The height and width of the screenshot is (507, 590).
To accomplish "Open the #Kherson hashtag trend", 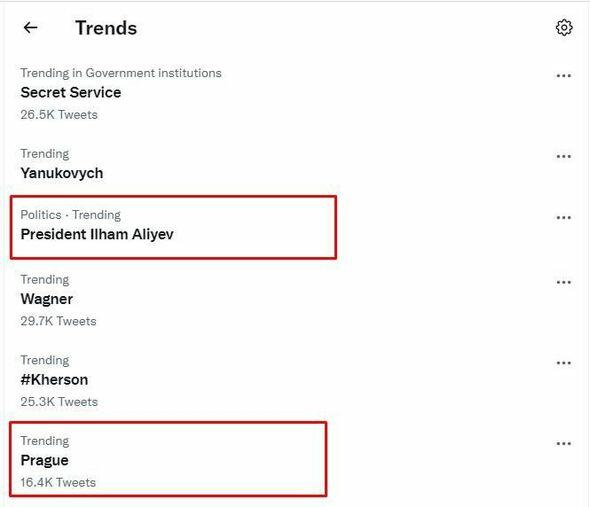I will click(x=54, y=380).
